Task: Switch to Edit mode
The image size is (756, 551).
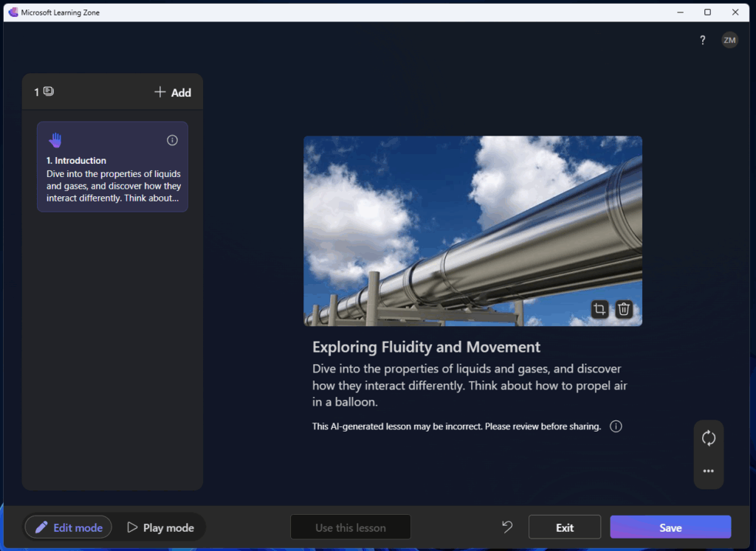Action: pyautogui.click(x=69, y=527)
